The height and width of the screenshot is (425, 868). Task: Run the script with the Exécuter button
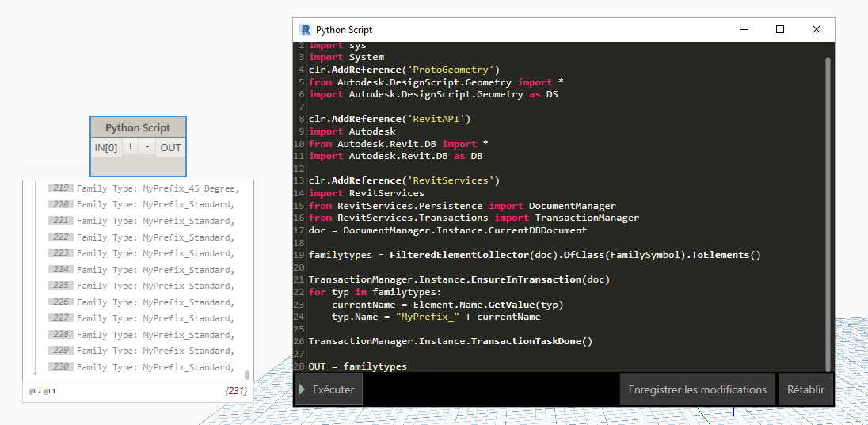point(329,389)
